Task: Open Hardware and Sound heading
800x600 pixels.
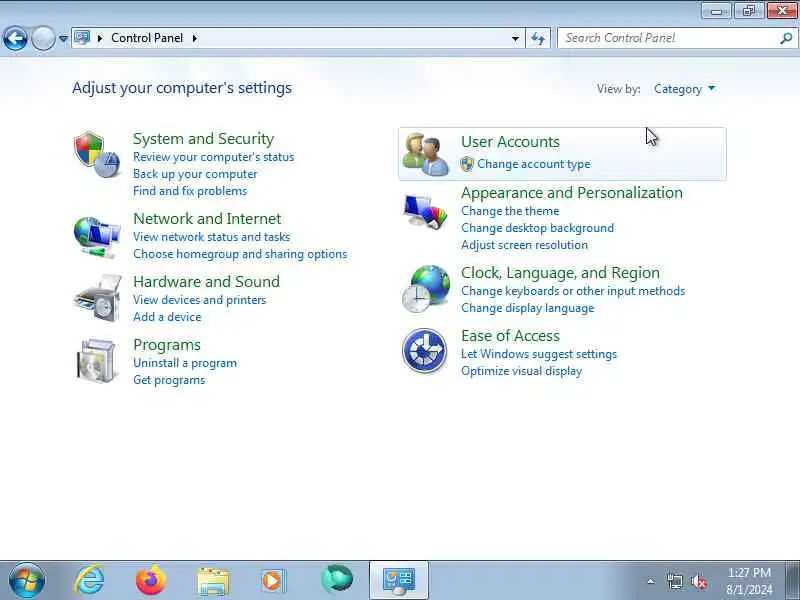Action: pos(207,282)
